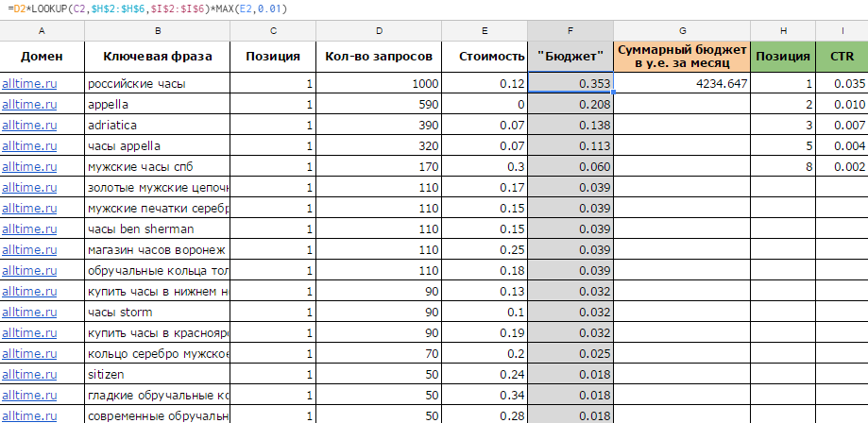Viewport: 868px width, 423px height.
Task: Open alltime.ru link in 'российские часы' row
Action: (x=29, y=84)
